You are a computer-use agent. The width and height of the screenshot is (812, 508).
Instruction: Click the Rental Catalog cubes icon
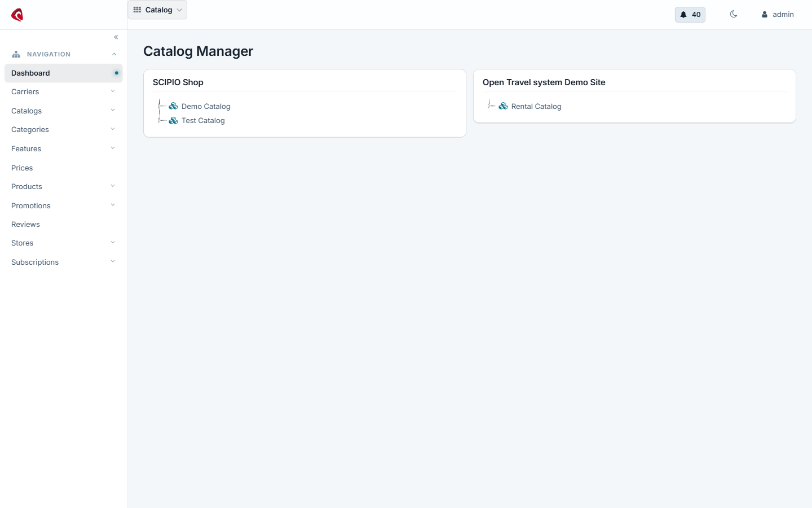click(504, 106)
